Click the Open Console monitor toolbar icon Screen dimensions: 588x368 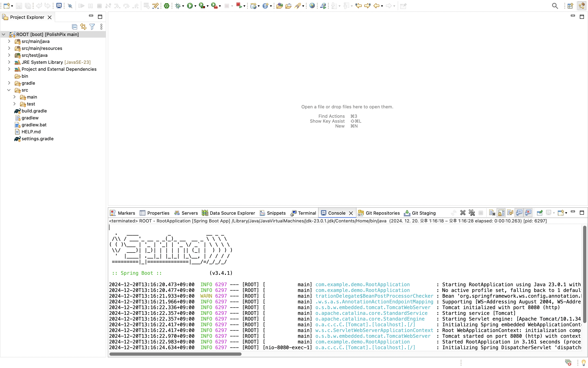click(x=59, y=6)
